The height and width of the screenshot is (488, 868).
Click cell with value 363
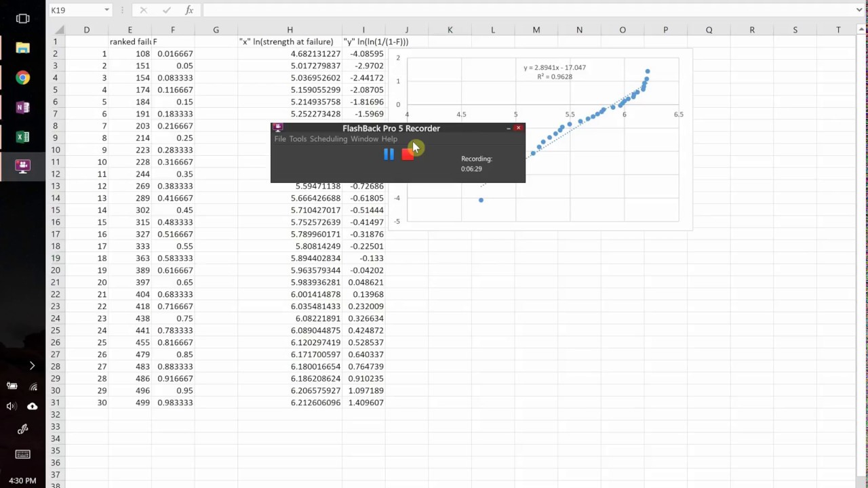[130, 258]
